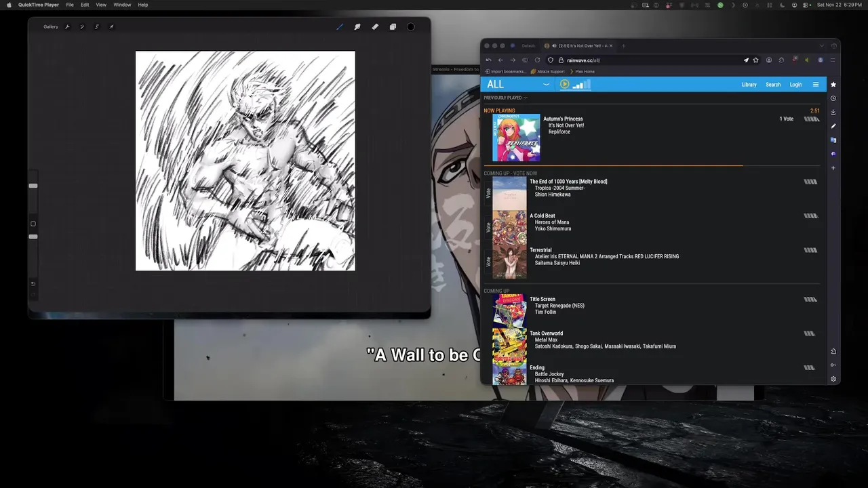Select Procreate Selection tool S icon
868x488 pixels.
[97, 27]
